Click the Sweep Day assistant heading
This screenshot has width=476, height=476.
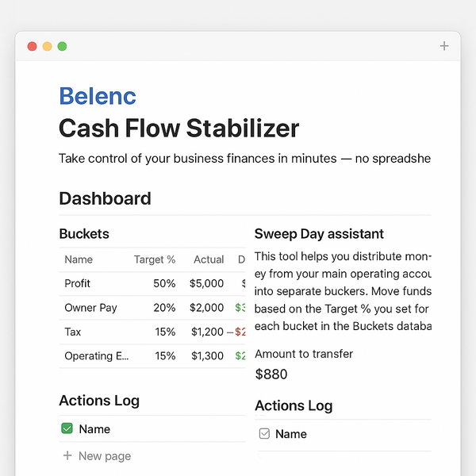[319, 234]
